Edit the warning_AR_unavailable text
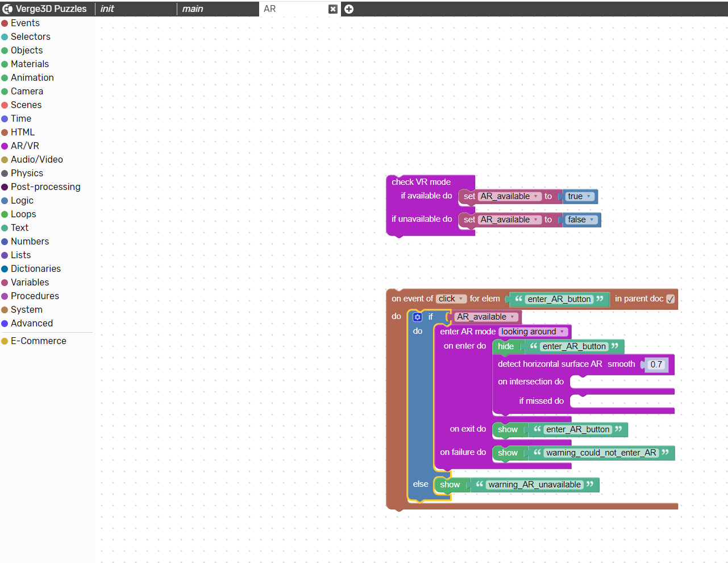728x563 pixels. [534, 485]
